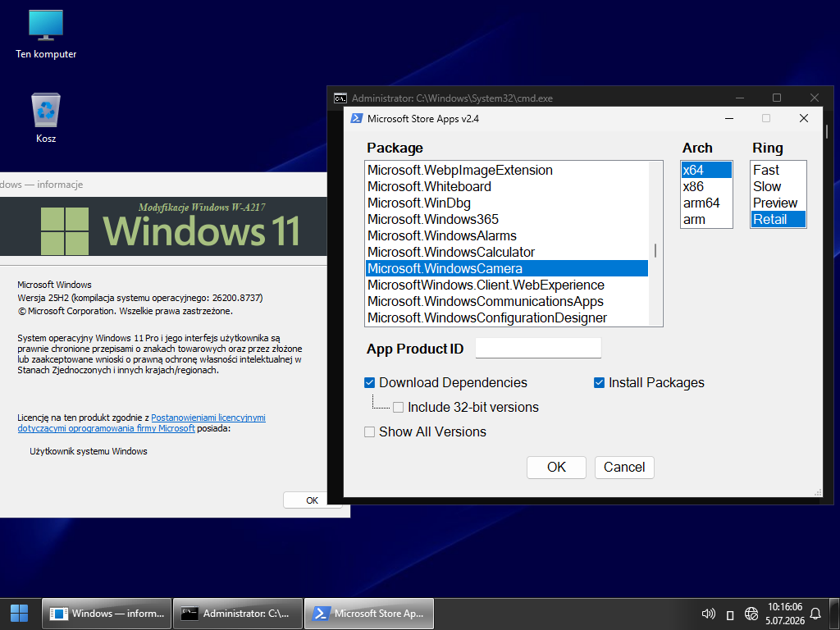Open the Windows Start button
Screen dimensions: 840x630
tap(20, 614)
